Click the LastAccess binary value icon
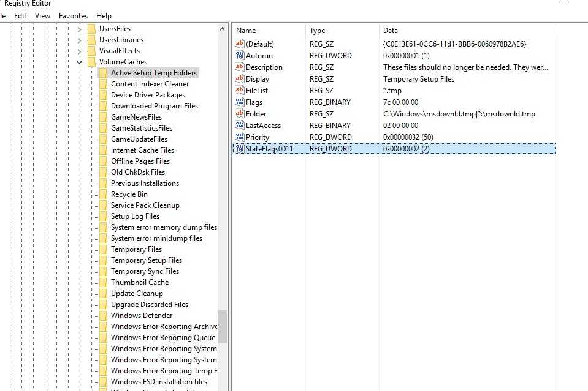 [x=240, y=126]
